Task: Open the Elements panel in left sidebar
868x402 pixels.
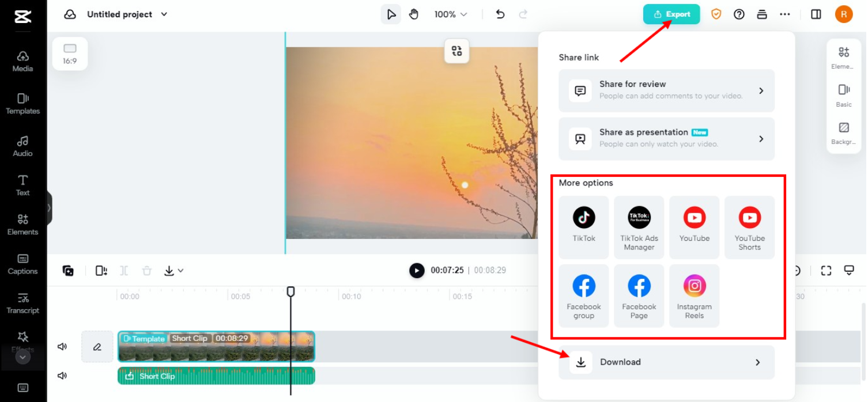Action: [x=22, y=225]
